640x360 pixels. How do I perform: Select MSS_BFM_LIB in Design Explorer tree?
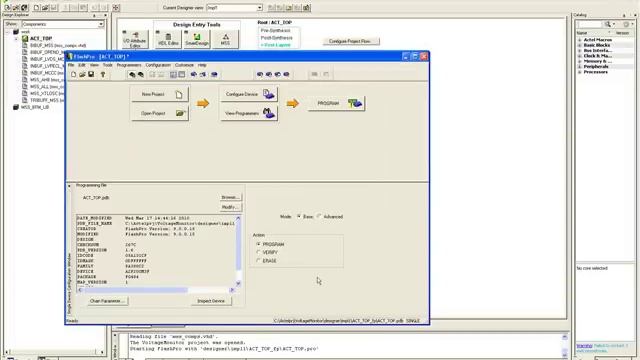[x=35, y=107]
